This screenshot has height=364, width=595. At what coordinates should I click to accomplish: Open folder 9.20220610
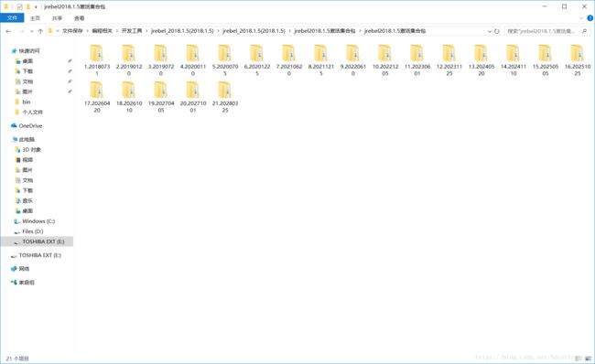tap(353, 60)
